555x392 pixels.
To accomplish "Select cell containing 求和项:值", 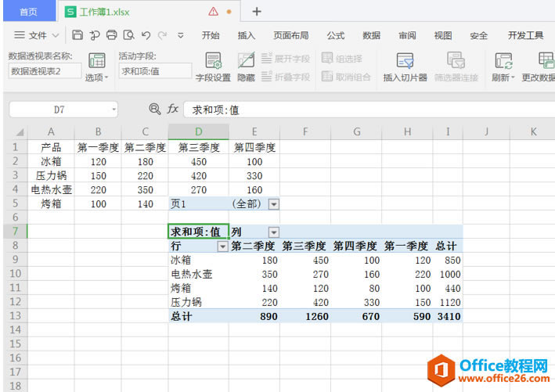I will (x=199, y=232).
